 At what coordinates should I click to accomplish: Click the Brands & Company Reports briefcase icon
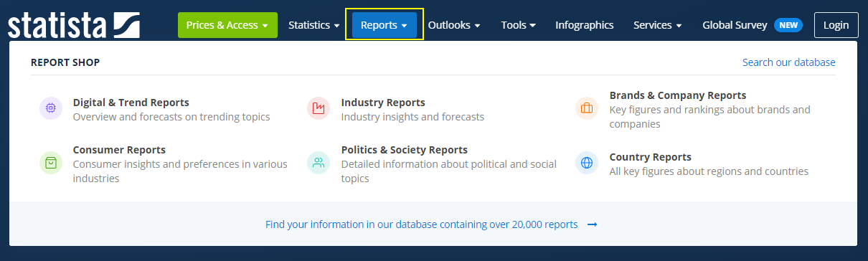(x=587, y=108)
